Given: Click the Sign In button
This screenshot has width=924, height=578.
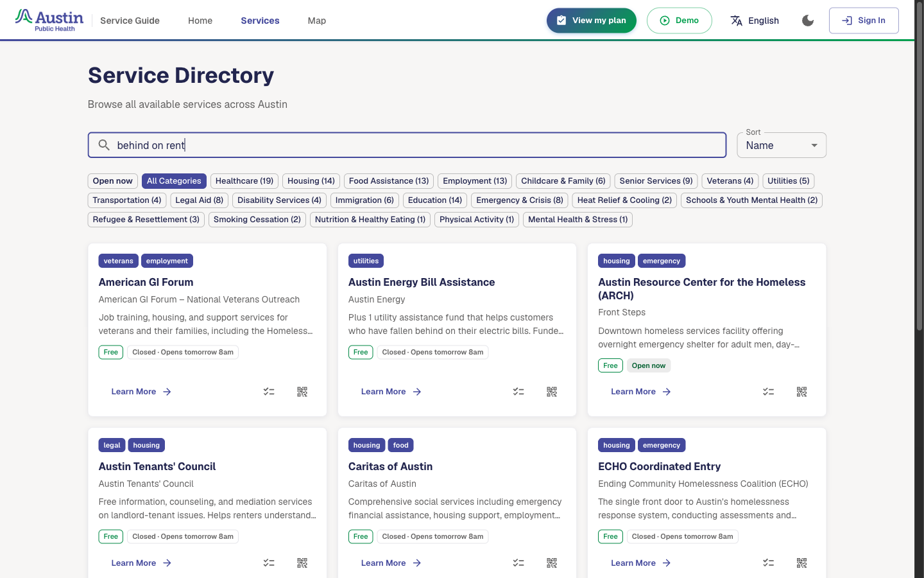Looking at the screenshot, I should click(x=864, y=21).
